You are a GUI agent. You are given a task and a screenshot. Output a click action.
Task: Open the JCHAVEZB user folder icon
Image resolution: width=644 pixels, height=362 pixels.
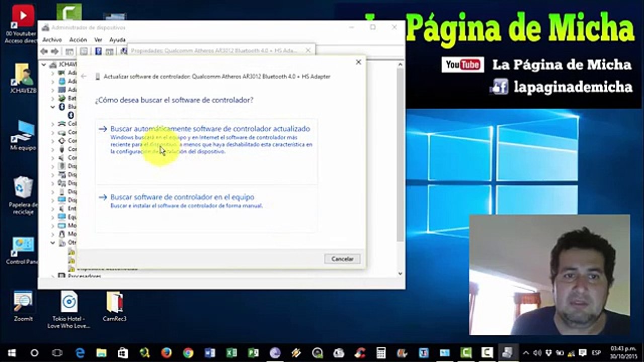(23, 78)
